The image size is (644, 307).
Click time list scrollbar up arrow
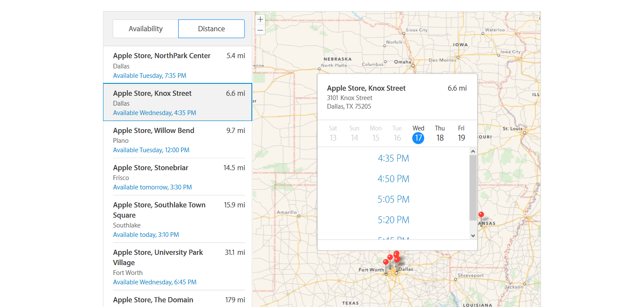coord(473,151)
